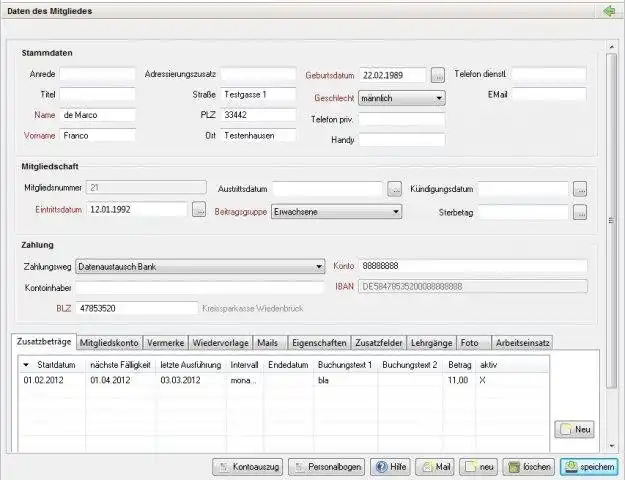Open the Beitragsgruppe dropdown
Image resolution: width=625 pixels, height=480 pixels.
coord(336,212)
